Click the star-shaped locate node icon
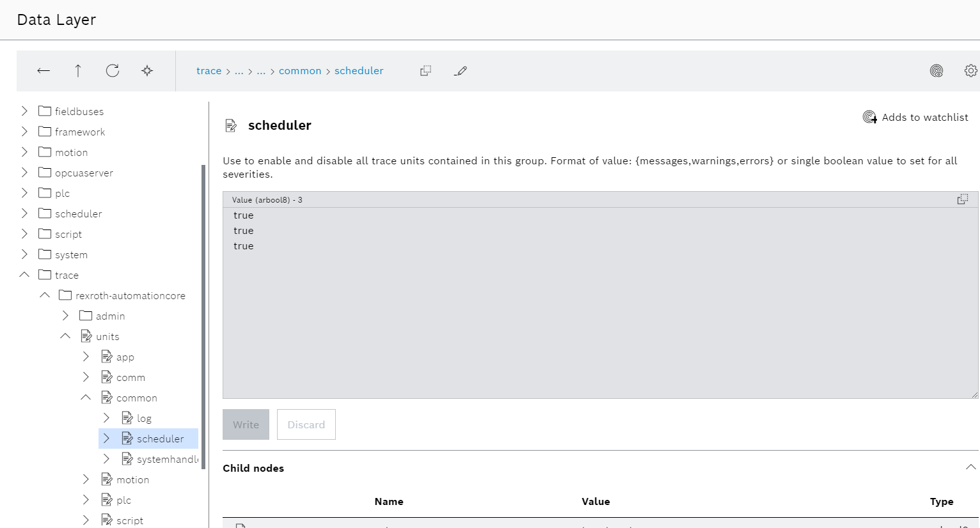The height and width of the screenshot is (528, 980). pyautogui.click(x=147, y=71)
